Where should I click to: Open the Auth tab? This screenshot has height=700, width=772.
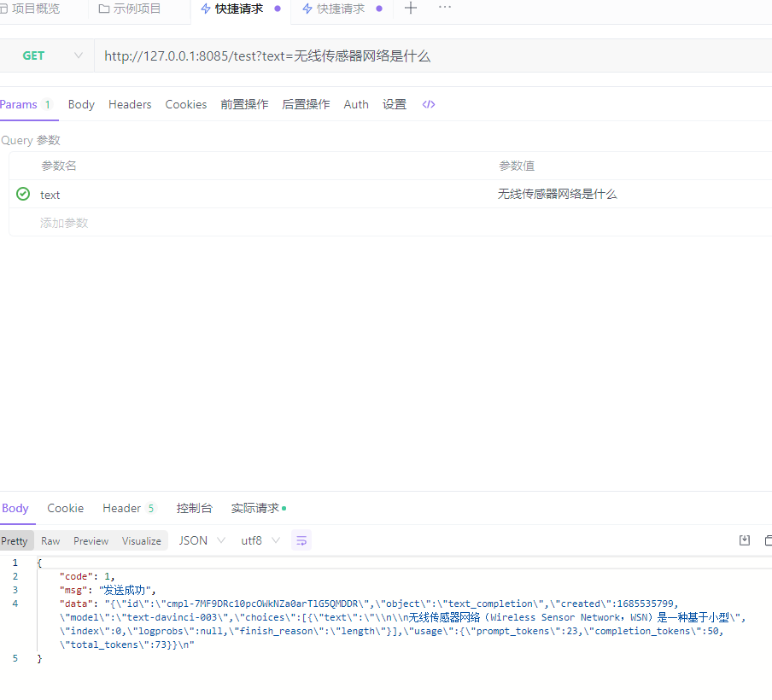click(356, 104)
